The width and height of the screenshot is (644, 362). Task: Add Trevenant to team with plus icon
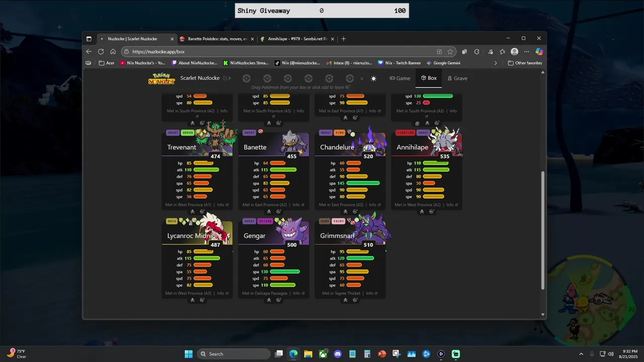[x=202, y=212]
